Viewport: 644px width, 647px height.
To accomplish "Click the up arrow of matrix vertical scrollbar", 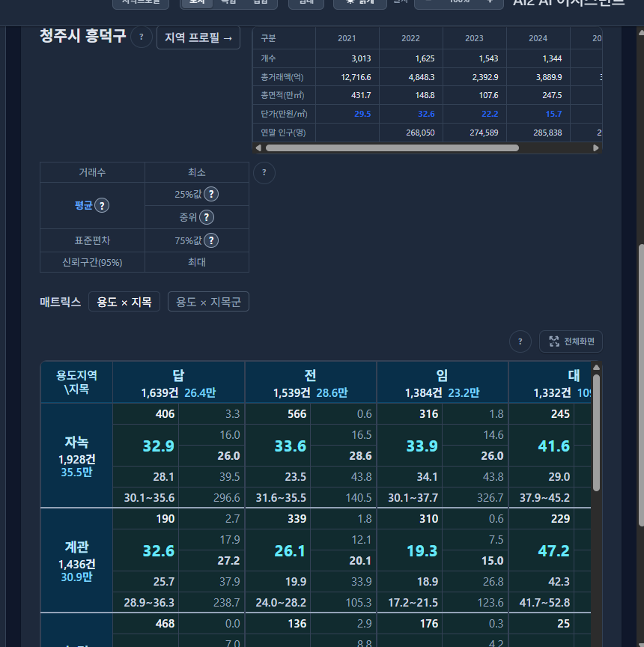I will point(596,367).
